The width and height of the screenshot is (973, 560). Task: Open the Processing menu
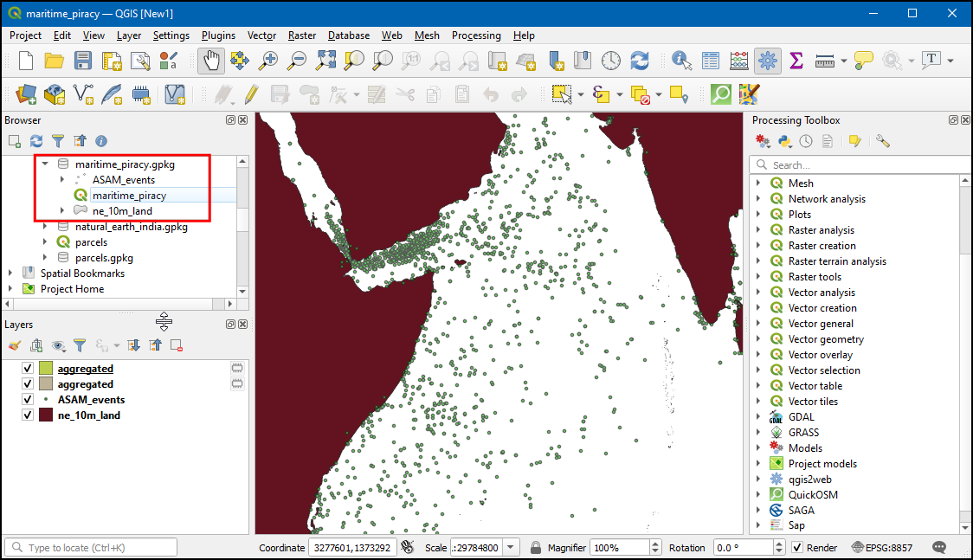[x=476, y=35]
